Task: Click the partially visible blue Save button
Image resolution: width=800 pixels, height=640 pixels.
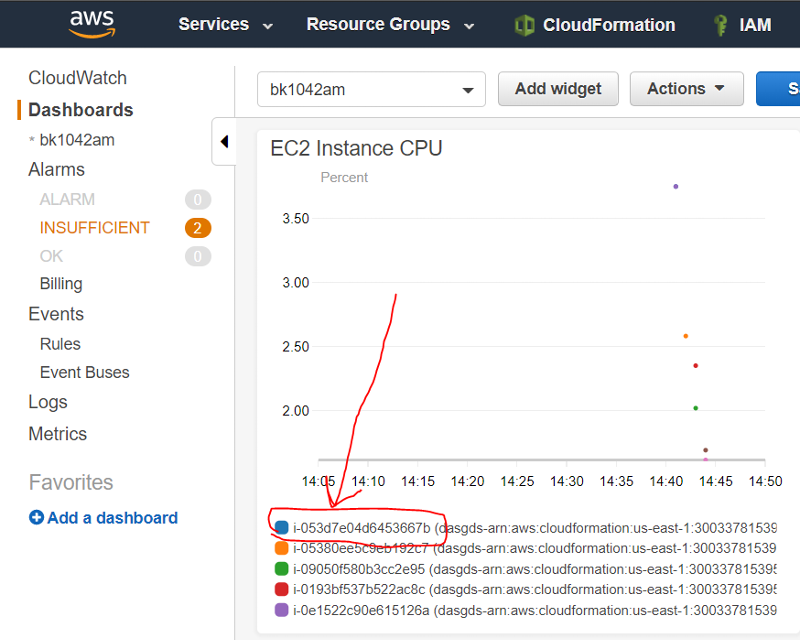Action: (x=778, y=89)
